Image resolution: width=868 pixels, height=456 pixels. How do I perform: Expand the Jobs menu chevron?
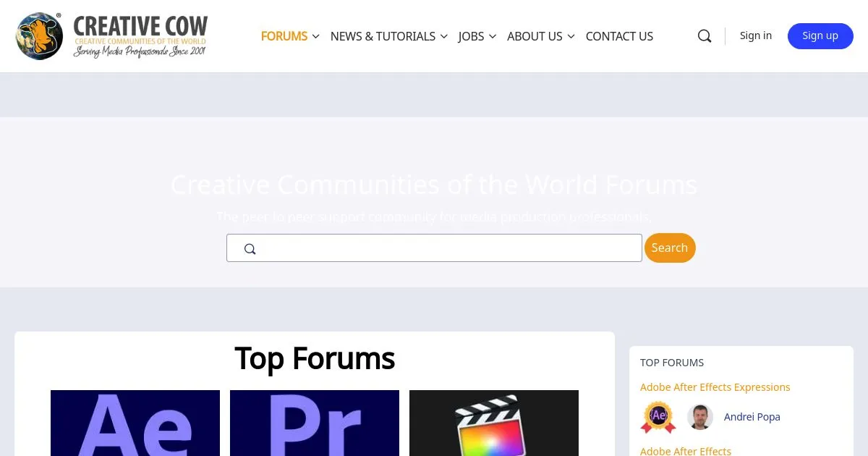493,36
